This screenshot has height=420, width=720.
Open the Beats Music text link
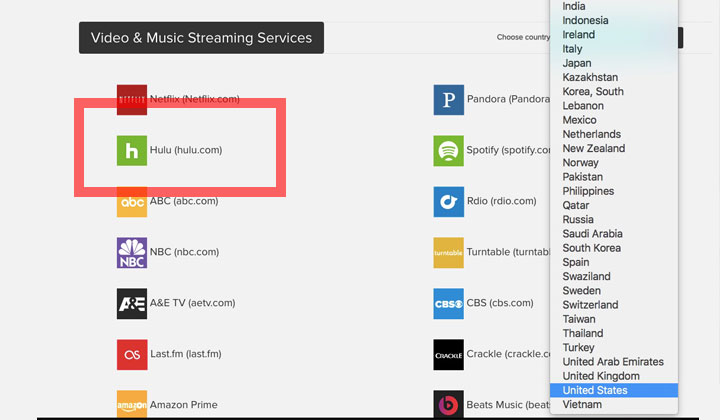tap(508, 404)
